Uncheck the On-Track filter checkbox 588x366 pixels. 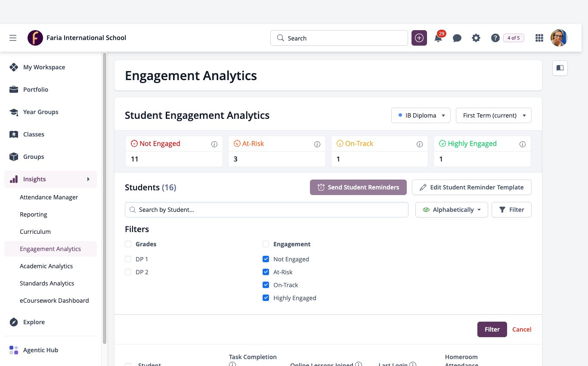pos(266,285)
